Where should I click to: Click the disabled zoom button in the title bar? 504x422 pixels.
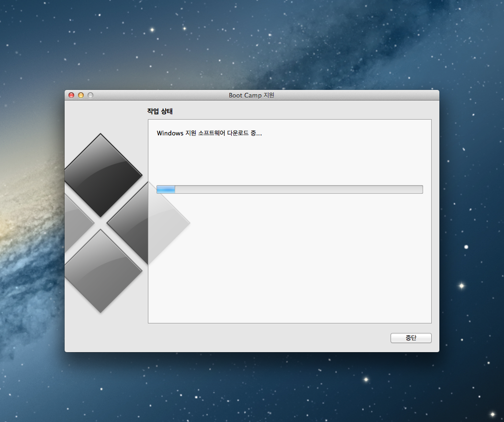coord(90,95)
